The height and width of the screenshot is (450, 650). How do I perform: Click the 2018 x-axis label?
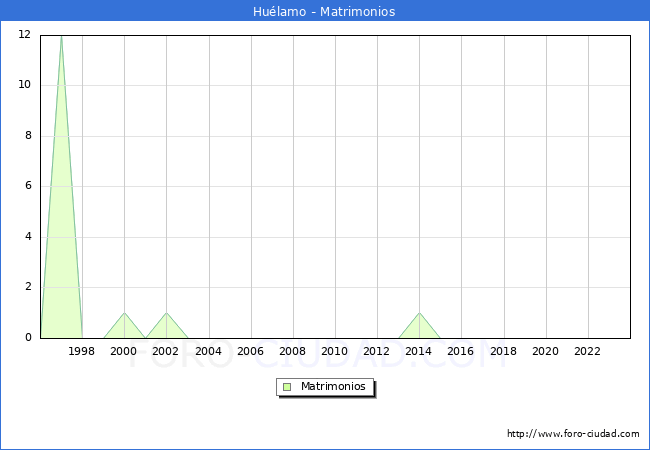[503, 352]
